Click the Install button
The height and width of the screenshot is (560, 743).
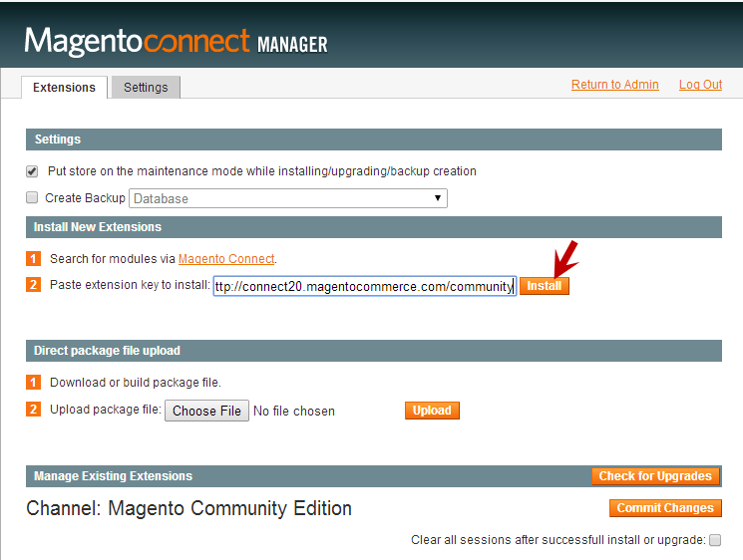click(544, 286)
